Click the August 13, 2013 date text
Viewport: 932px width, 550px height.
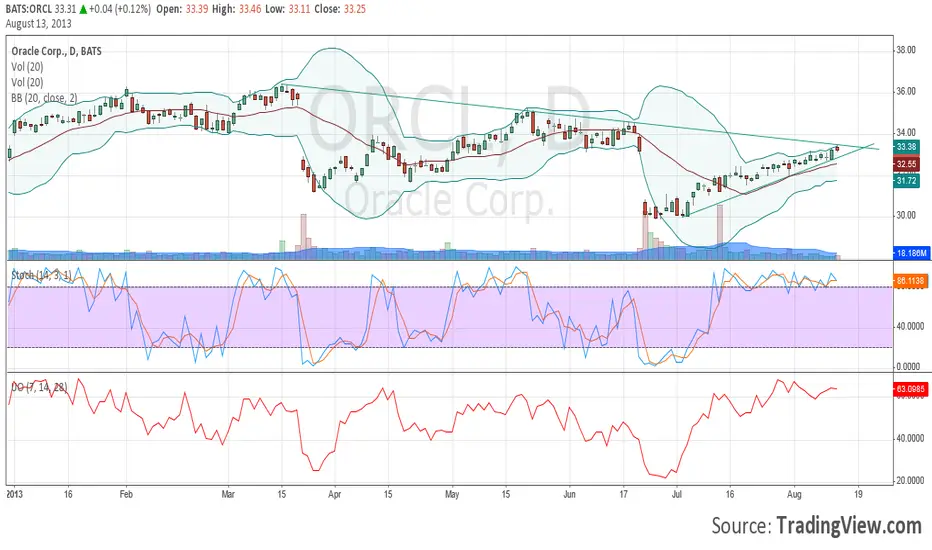pyautogui.click(x=39, y=24)
